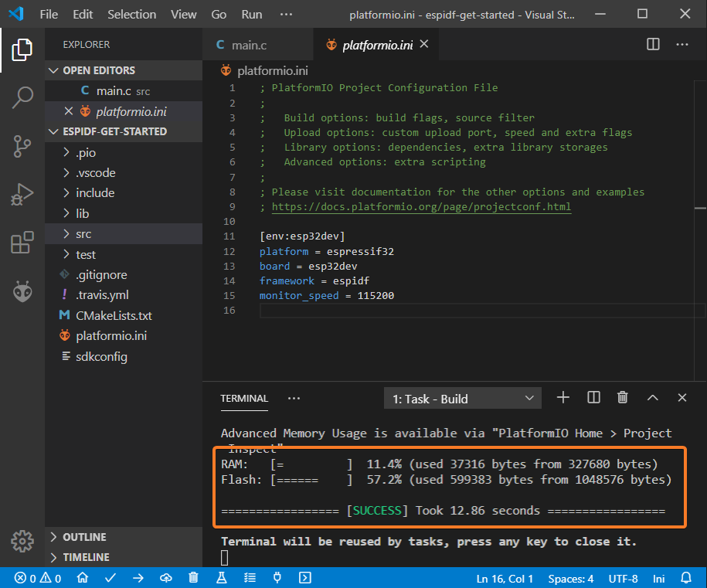Show more menu bar items
This screenshot has height=588, width=707.
[x=286, y=15]
